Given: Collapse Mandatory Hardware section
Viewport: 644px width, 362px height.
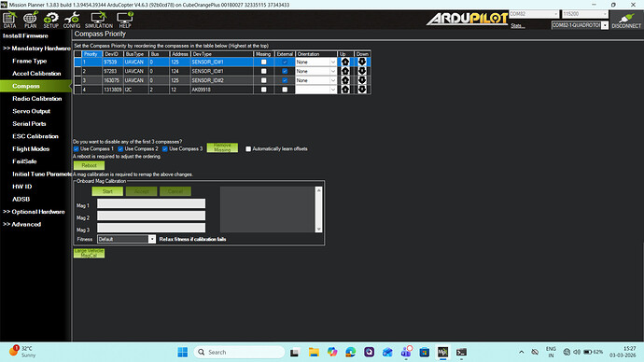Looking at the screenshot, I should 36,49.
